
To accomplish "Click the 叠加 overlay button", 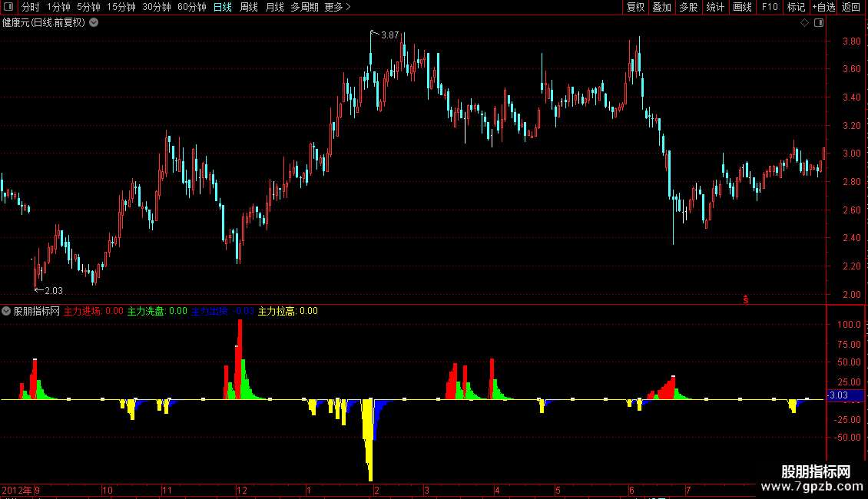I will point(661,7).
